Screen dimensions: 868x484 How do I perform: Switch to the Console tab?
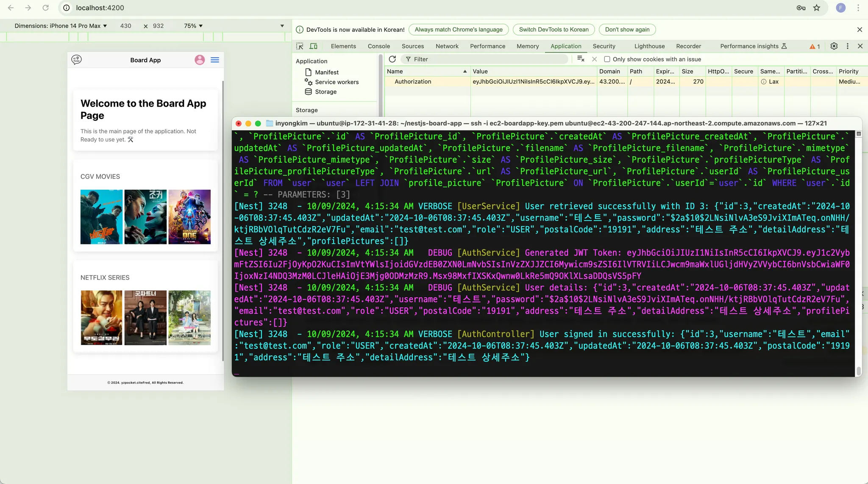coord(378,46)
